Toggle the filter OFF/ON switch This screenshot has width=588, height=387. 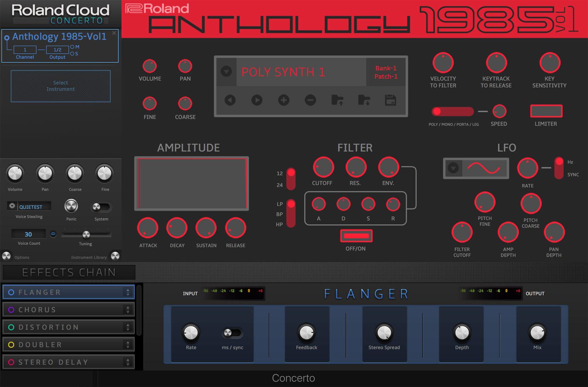356,236
